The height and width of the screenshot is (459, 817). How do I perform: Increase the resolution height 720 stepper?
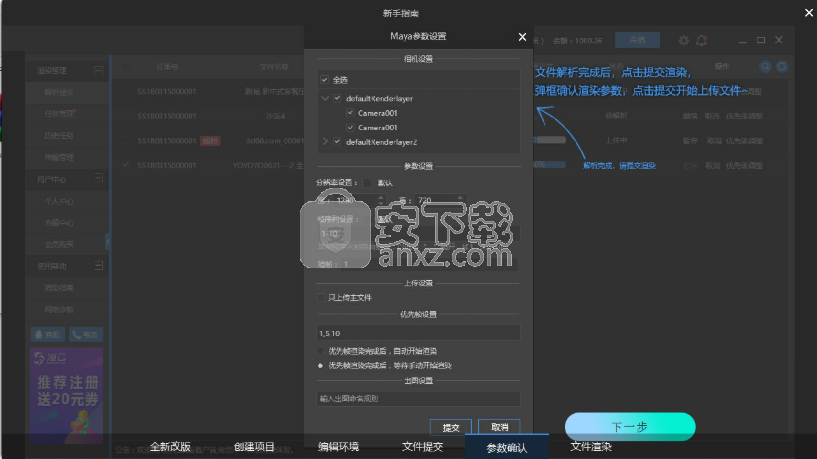pyautogui.click(x=460, y=197)
